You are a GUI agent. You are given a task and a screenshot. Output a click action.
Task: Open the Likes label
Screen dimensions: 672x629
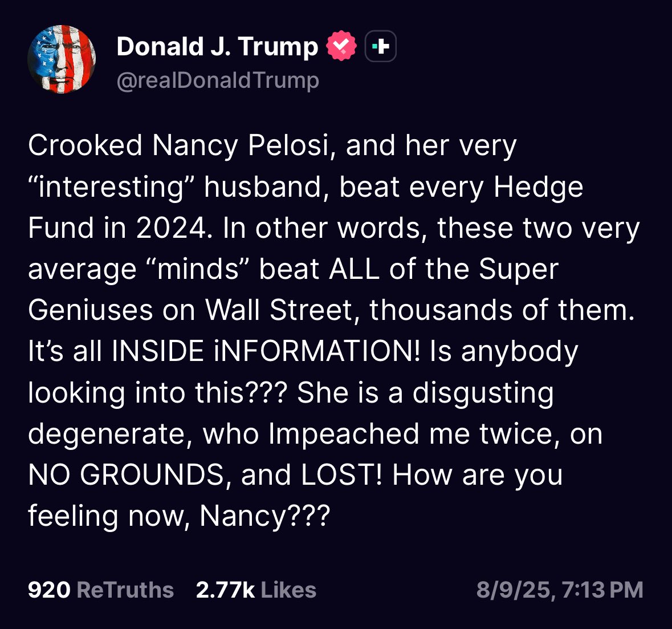tap(288, 590)
